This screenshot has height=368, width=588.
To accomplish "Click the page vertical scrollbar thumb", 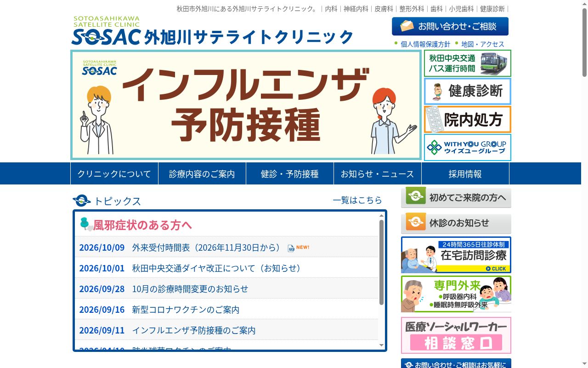I will 585,42.
